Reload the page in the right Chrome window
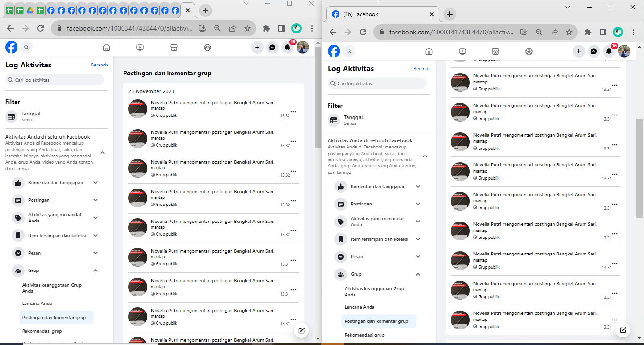Screen dimensions: 644x345 (363, 32)
